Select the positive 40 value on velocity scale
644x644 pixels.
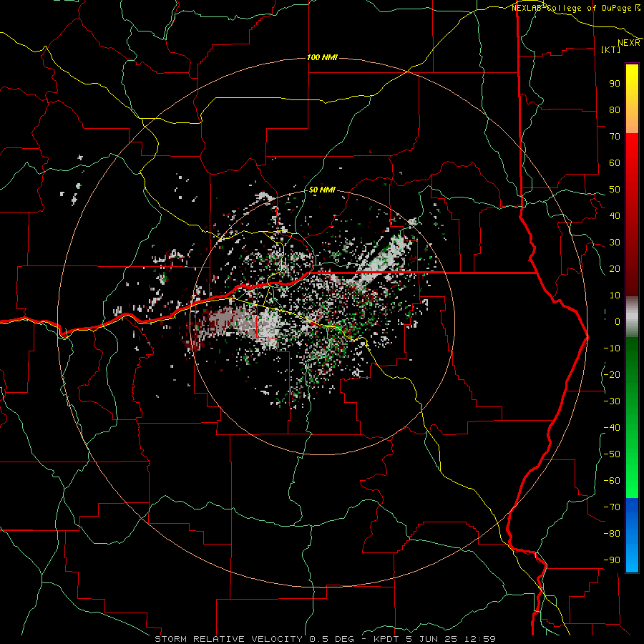[615, 215]
